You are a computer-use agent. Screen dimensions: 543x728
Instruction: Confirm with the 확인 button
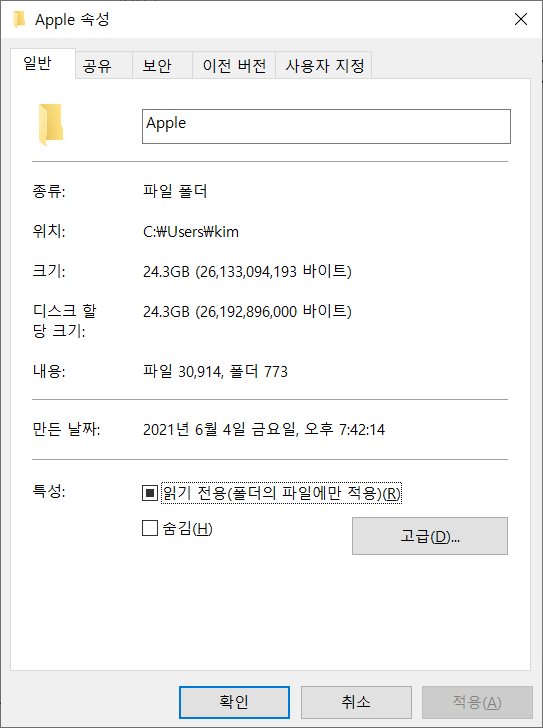(234, 702)
